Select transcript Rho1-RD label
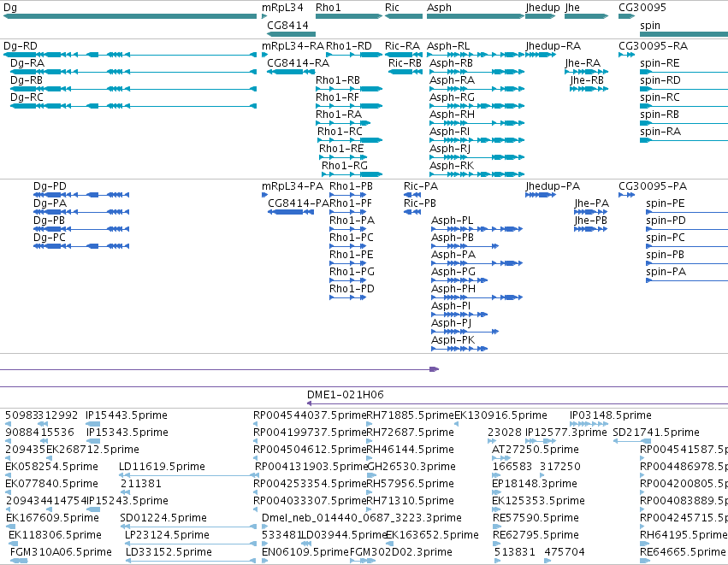728x565 pixels. click(x=349, y=46)
